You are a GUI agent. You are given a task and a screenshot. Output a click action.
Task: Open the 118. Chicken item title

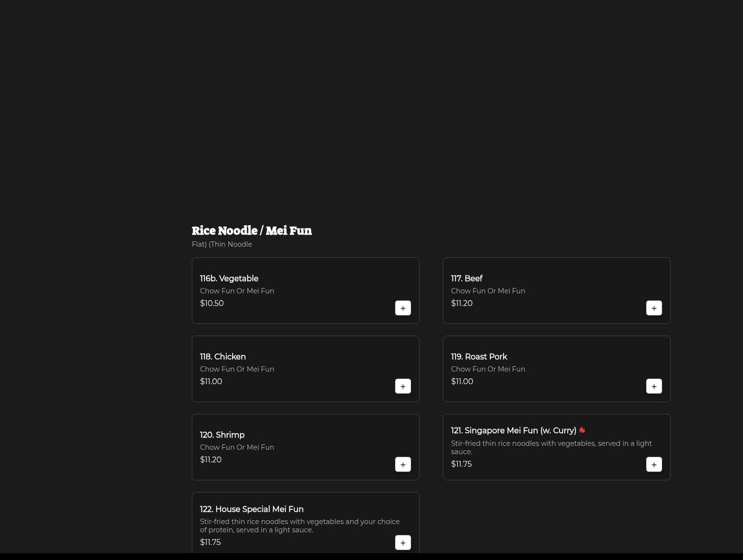click(222, 356)
